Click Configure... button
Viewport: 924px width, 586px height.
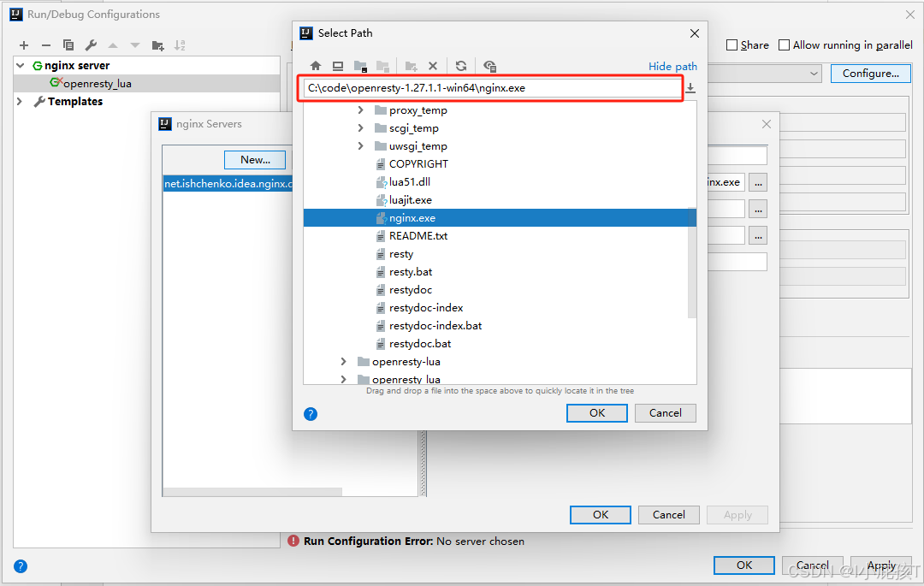[x=870, y=74]
